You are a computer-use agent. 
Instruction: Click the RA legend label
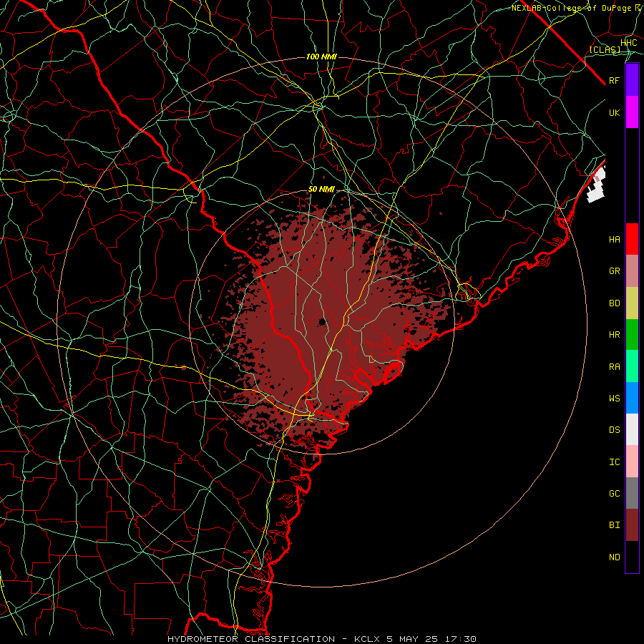614,367
